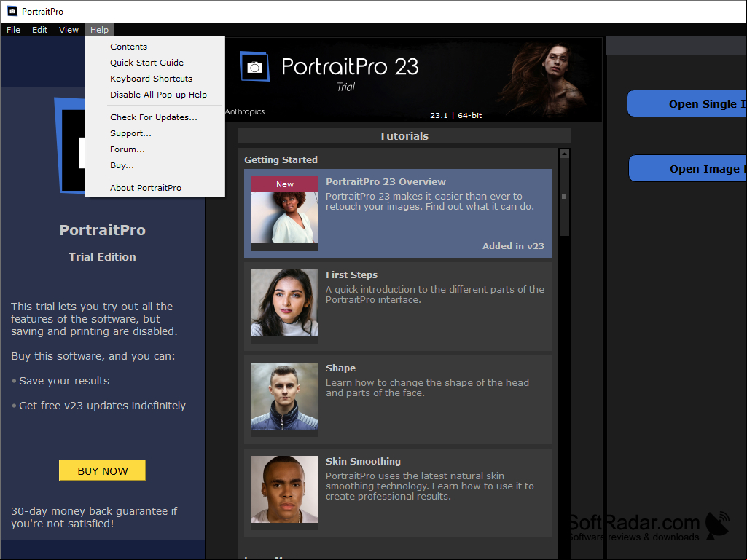Click the Trial Edition heading

tap(103, 257)
